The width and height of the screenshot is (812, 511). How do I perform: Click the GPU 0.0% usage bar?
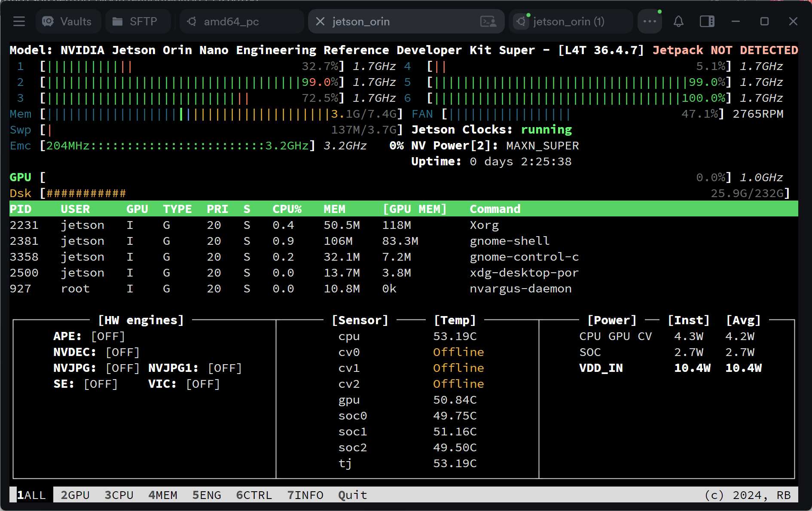coord(385,177)
